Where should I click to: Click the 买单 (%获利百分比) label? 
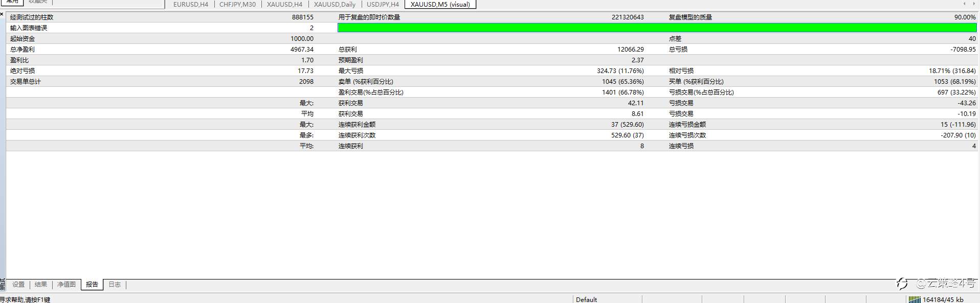[x=696, y=81]
